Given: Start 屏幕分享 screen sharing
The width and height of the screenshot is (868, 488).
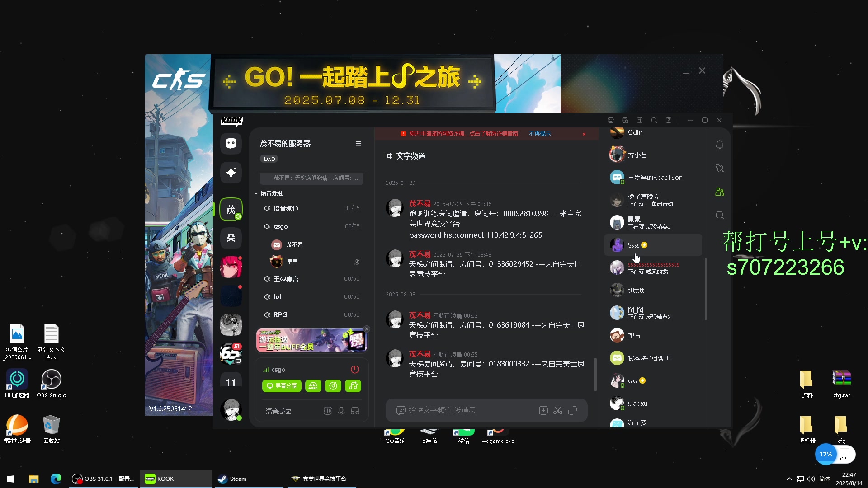Looking at the screenshot, I should tap(282, 386).
